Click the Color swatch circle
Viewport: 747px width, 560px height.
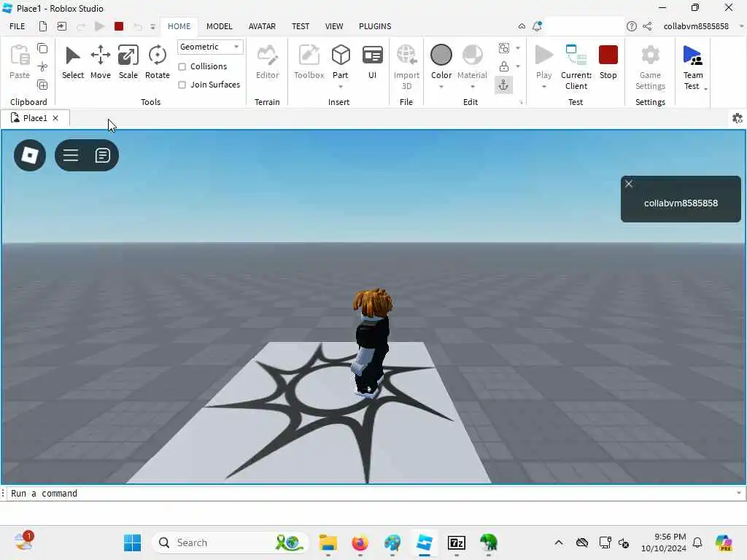coord(441,55)
